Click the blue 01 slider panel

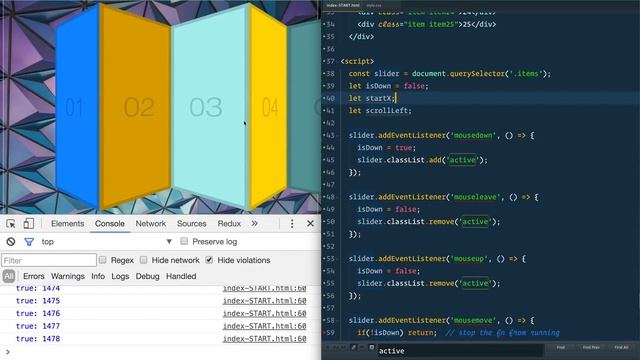coord(78,107)
